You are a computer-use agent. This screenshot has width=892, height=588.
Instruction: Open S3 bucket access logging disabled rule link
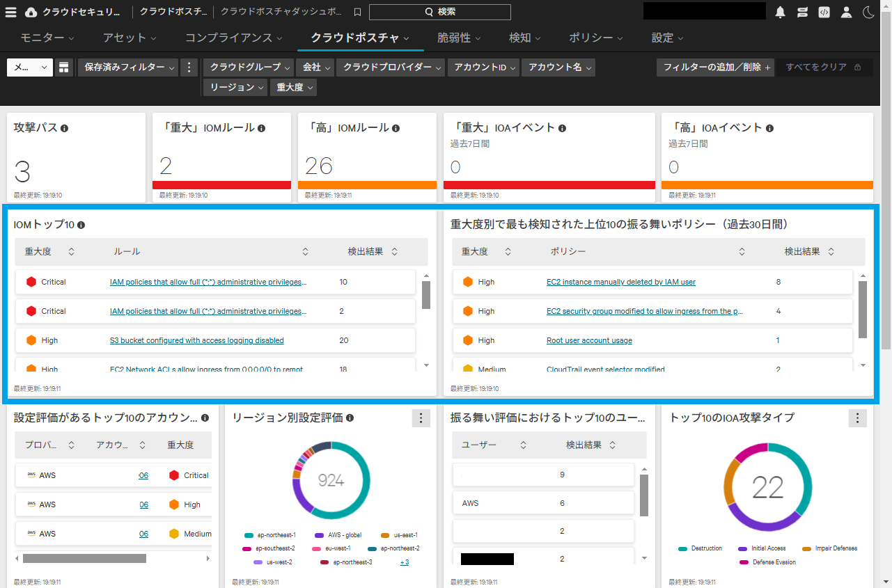click(197, 340)
